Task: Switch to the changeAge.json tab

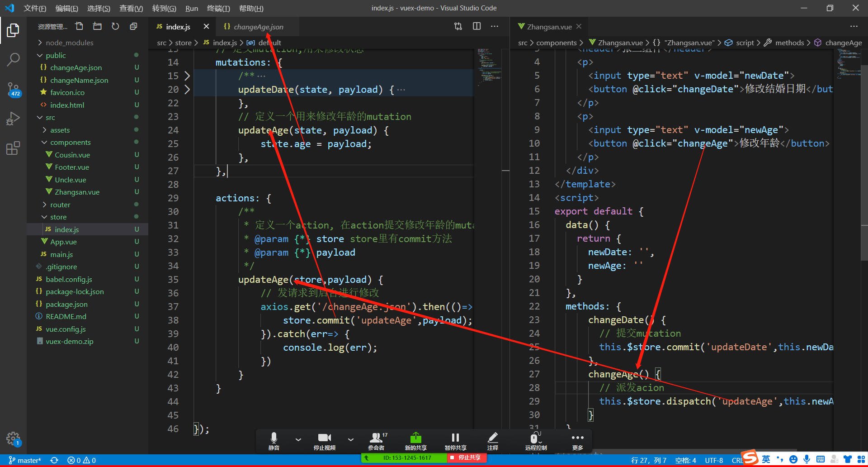Action: click(x=258, y=27)
